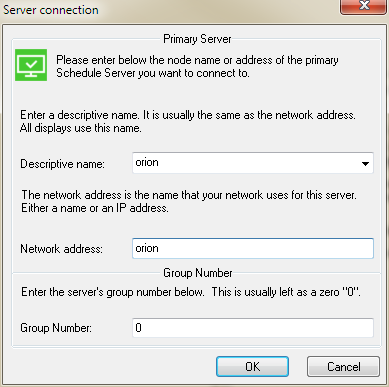Screen dimensions: 389x387
Task: Dismiss the dialog using Cancel
Action: 343,367
